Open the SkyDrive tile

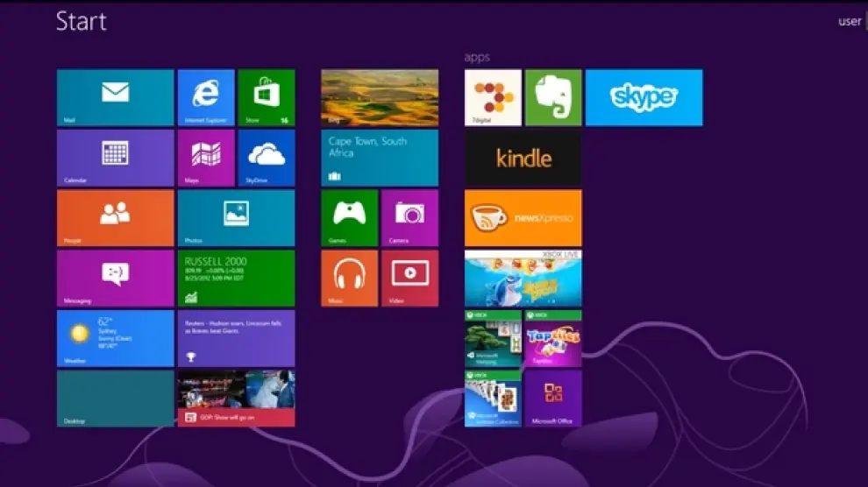tap(267, 158)
